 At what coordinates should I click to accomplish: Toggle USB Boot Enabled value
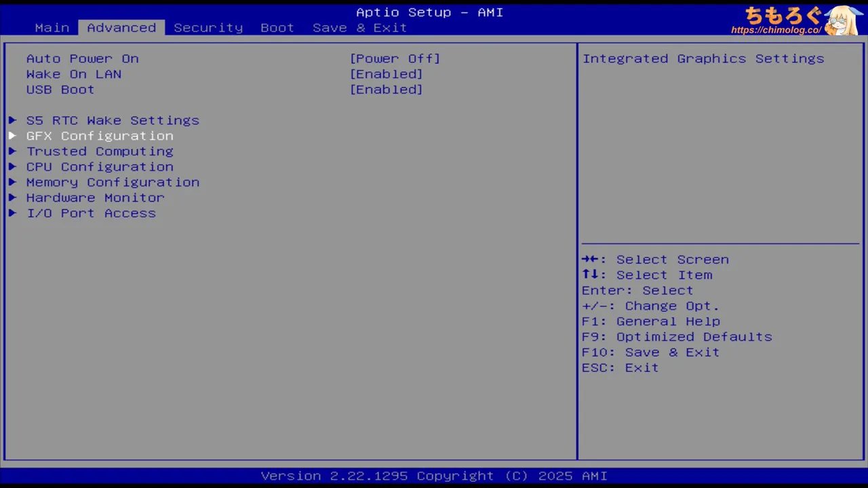coord(386,90)
